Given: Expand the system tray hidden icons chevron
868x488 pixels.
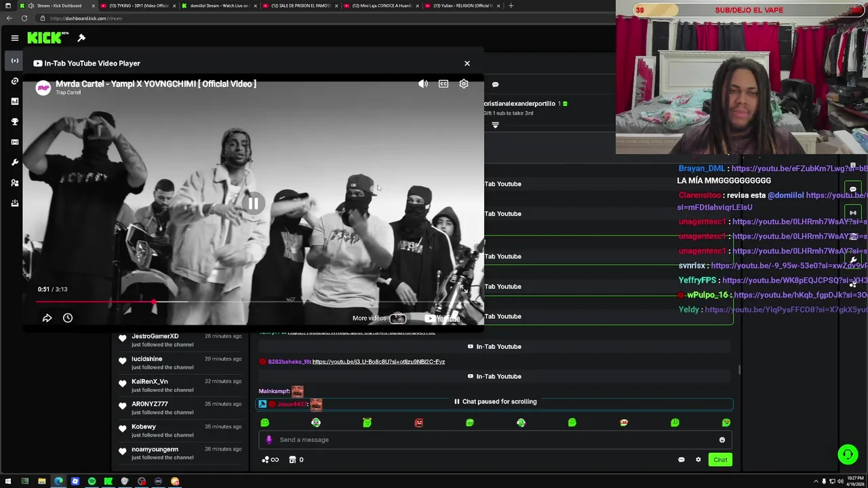Looking at the screenshot, I should point(816,481).
